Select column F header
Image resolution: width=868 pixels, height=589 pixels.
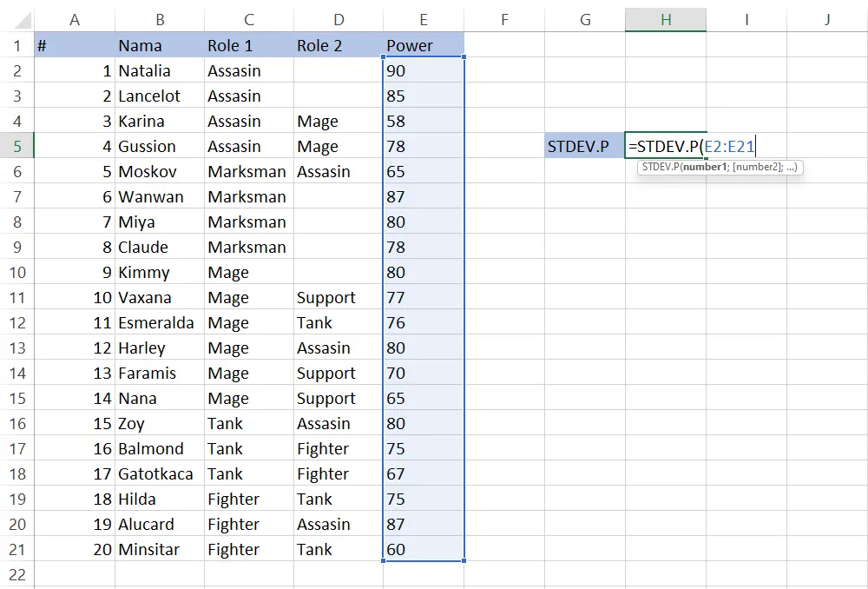[x=504, y=20]
